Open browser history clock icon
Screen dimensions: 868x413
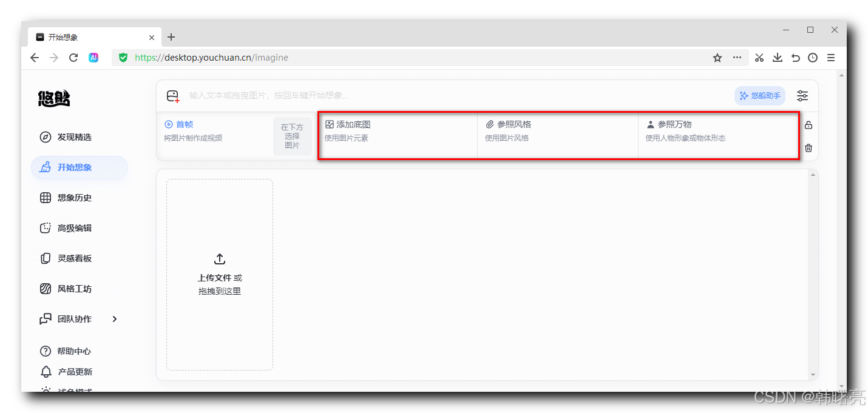[813, 58]
